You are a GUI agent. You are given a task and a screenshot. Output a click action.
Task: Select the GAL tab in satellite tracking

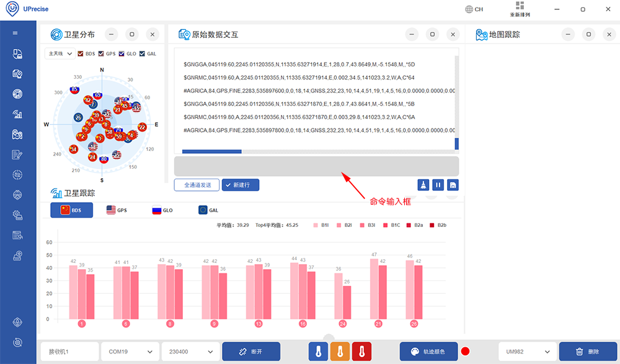(x=208, y=210)
